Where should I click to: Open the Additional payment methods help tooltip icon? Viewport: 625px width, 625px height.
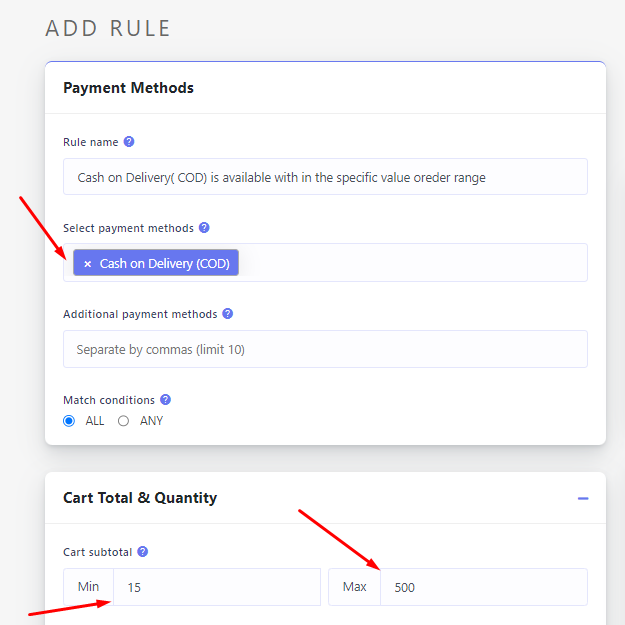pos(227,314)
